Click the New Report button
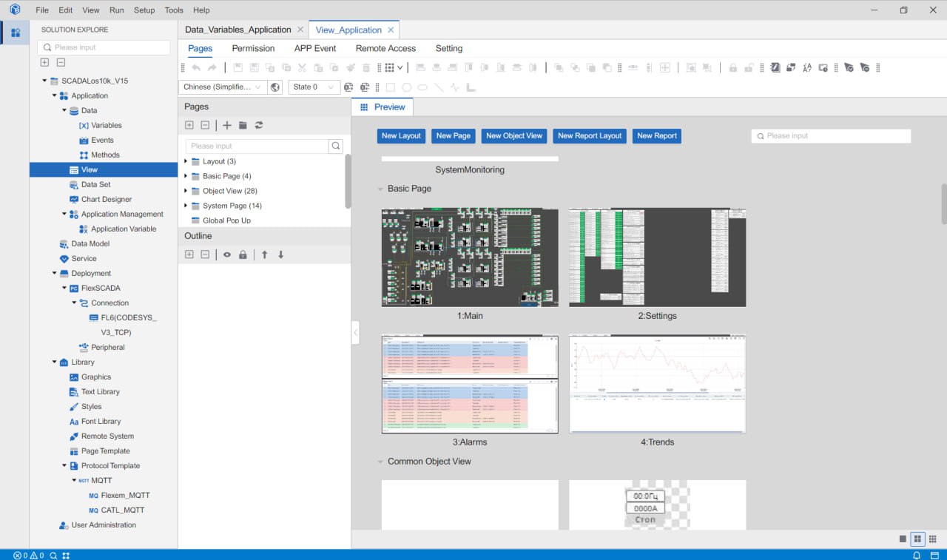 pyautogui.click(x=657, y=136)
